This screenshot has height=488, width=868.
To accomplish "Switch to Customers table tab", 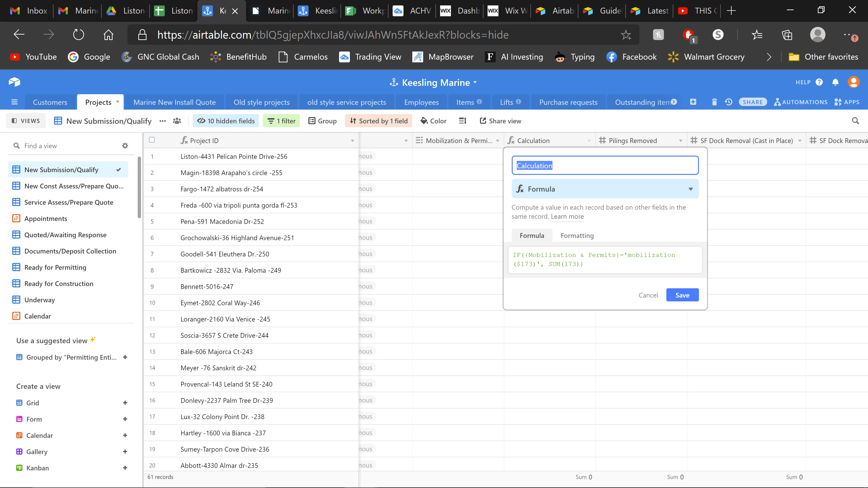I will tap(50, 102).
